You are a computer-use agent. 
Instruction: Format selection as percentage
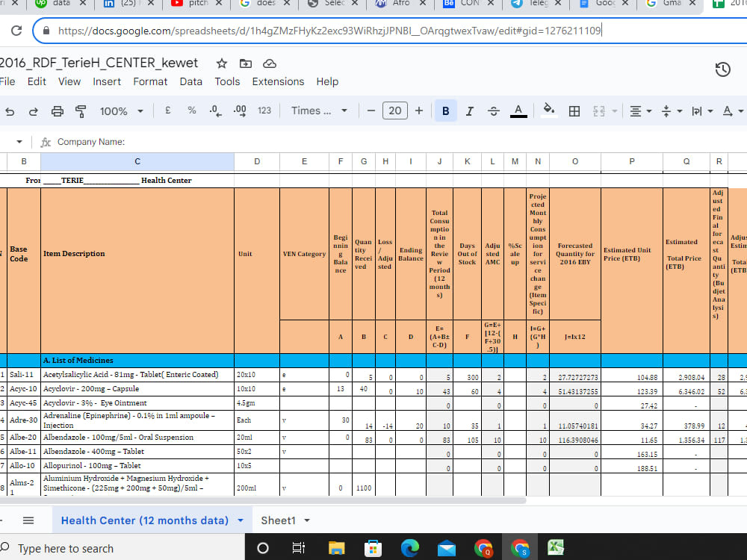click(191, 111)
